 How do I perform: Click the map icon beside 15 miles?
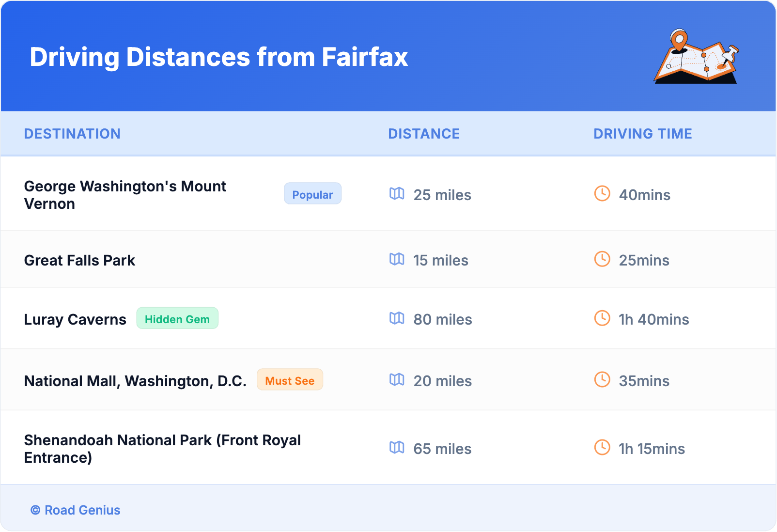397,259
